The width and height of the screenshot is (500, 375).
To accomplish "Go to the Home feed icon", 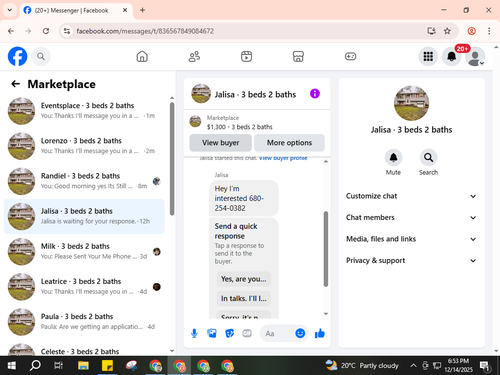I will [142, 57].
